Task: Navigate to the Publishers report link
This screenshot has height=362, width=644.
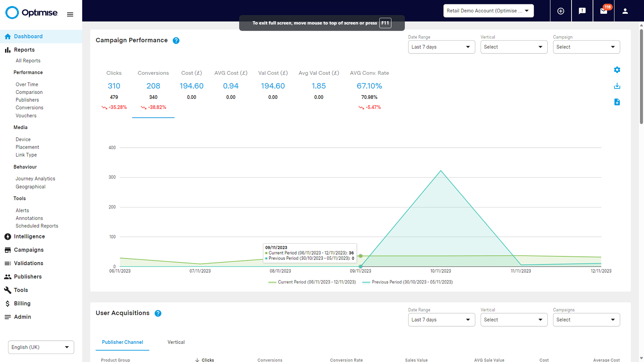Action: pyautogui.click(x=27, y=100)
